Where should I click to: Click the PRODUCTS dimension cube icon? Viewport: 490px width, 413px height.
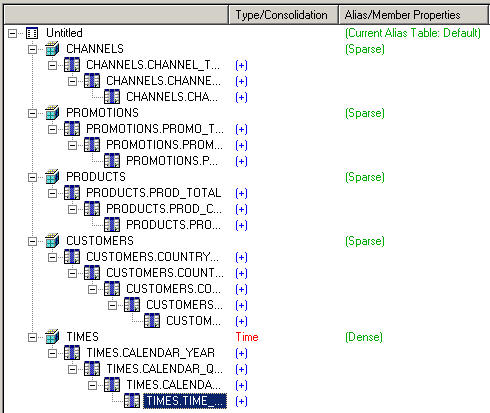pos(52,177)
